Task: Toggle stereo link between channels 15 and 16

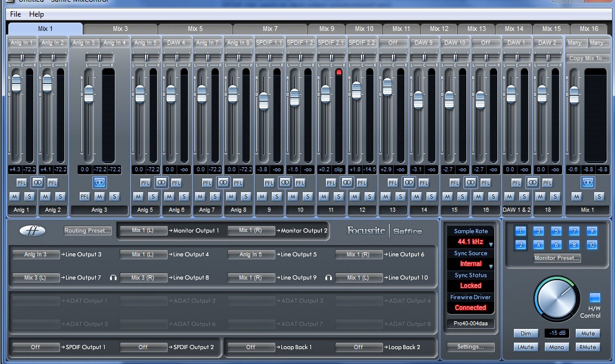Action: pyautogui.click(x=470, y=183)
